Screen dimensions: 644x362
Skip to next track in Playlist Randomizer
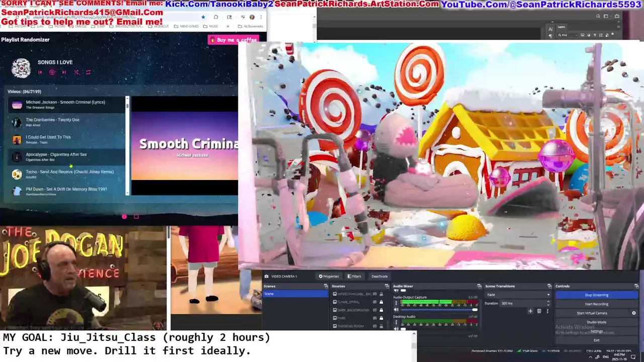(64, 72)
